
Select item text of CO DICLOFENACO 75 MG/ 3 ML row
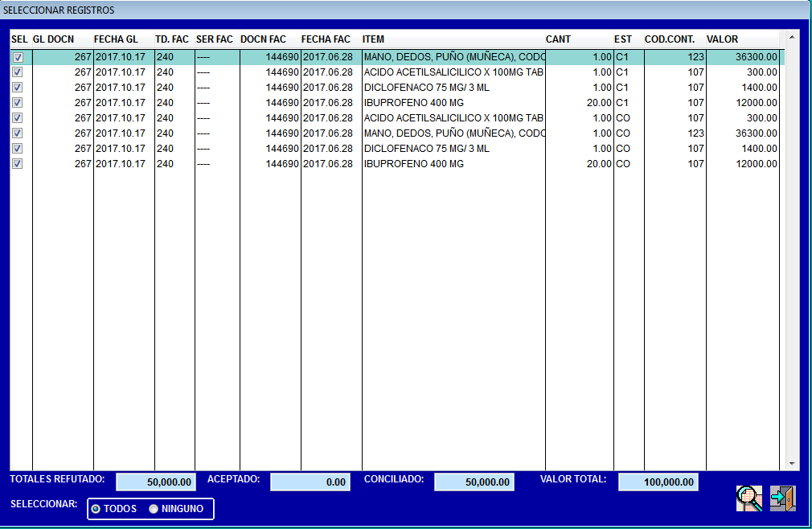pyautogui.click(x=427, y=149)
